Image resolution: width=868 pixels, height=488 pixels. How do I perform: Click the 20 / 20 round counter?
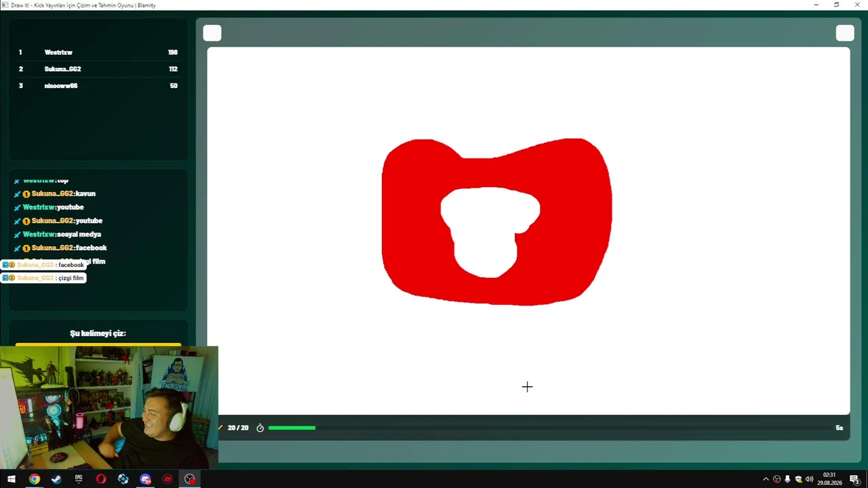click(238, 428)
